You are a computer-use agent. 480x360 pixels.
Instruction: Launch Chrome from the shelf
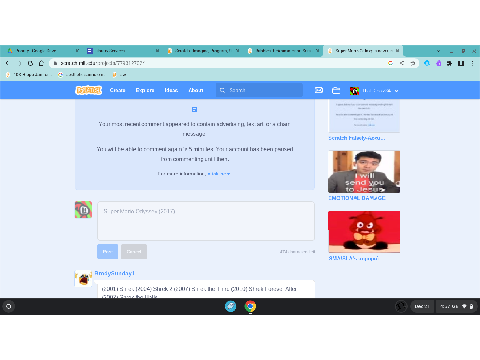click(250, 306)
